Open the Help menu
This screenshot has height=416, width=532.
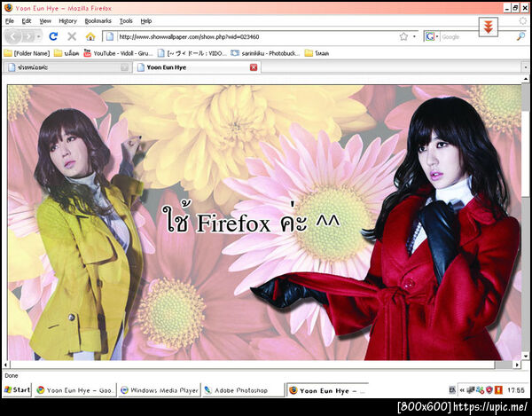pyautogui.click(x=146, y=21)
